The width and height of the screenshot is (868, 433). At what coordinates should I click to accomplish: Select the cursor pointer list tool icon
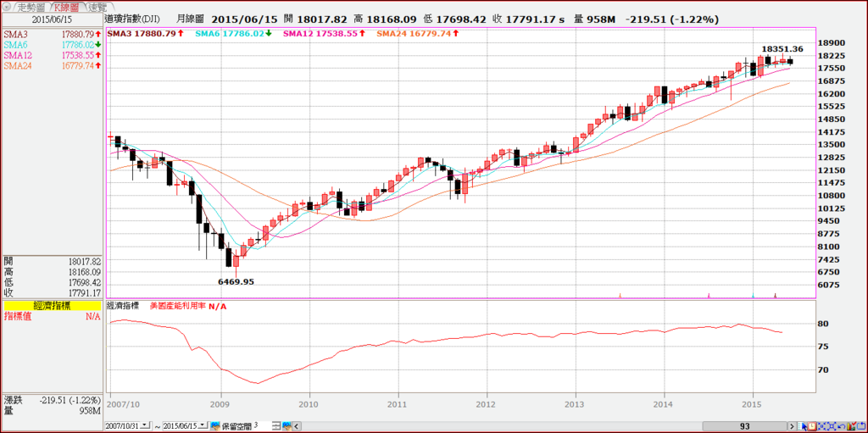(x=802, y=426)
